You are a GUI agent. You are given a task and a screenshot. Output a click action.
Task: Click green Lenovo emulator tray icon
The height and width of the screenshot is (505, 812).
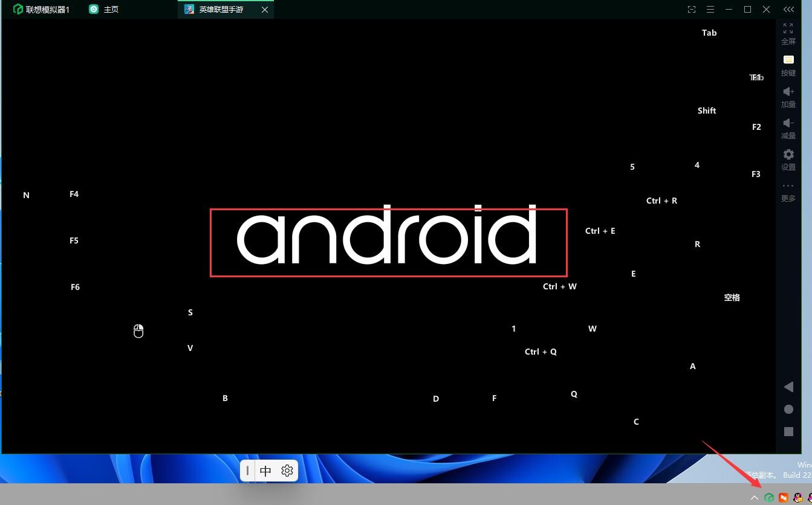tap(769, 498)
